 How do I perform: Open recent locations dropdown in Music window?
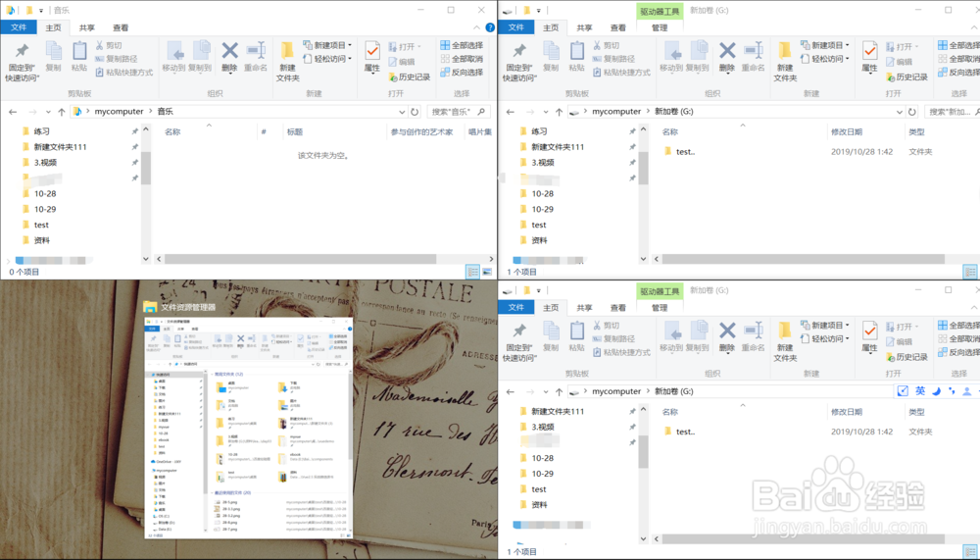[x=48, y=112]
